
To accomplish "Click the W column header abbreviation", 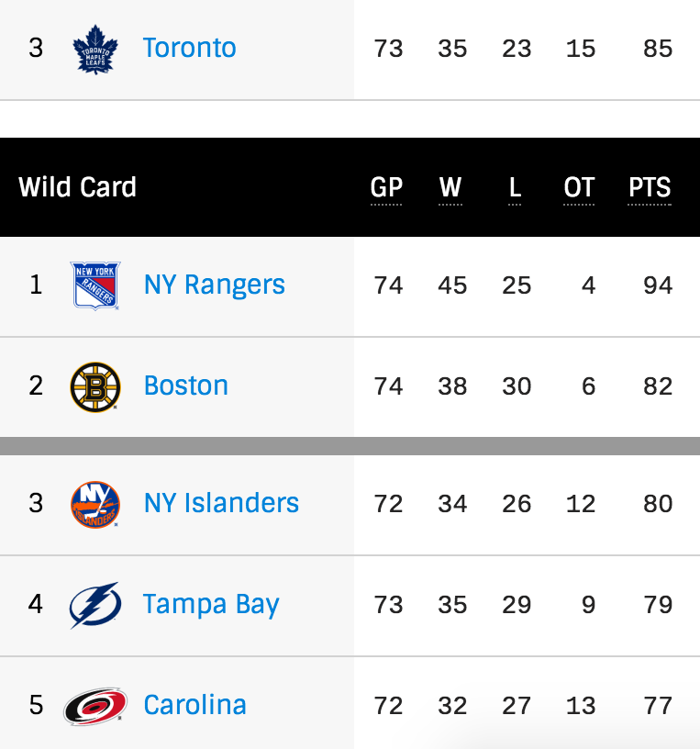I will pos(450,187).
